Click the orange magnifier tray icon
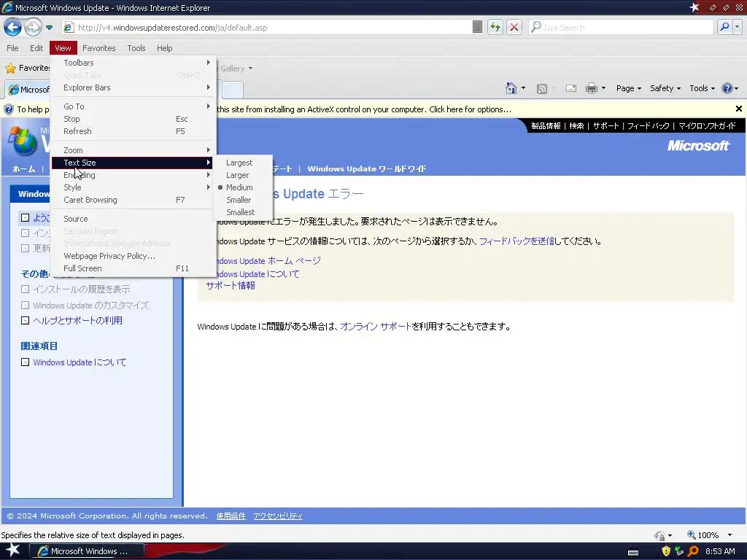This screenshot has width=747, height=560. click(x=693, y=551)
